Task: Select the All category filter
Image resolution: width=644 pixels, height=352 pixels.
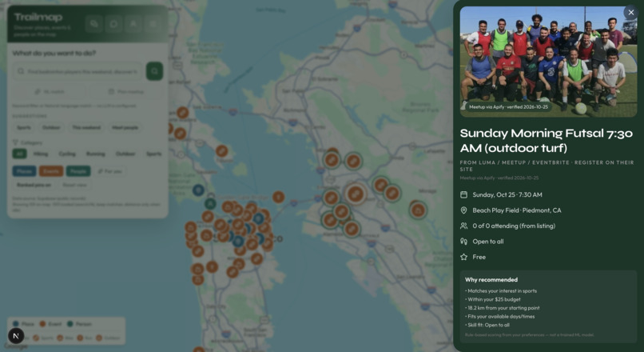Action: click(x=19, y=154)
